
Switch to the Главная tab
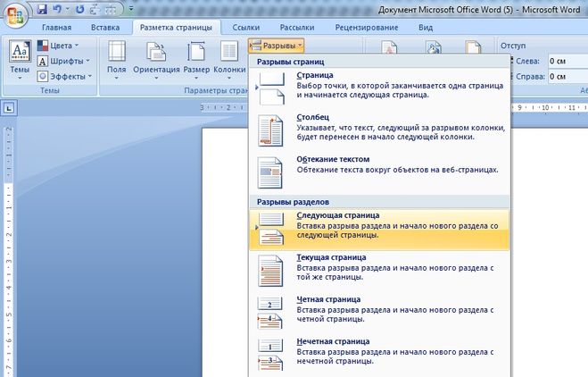click(x=56, y=28)
